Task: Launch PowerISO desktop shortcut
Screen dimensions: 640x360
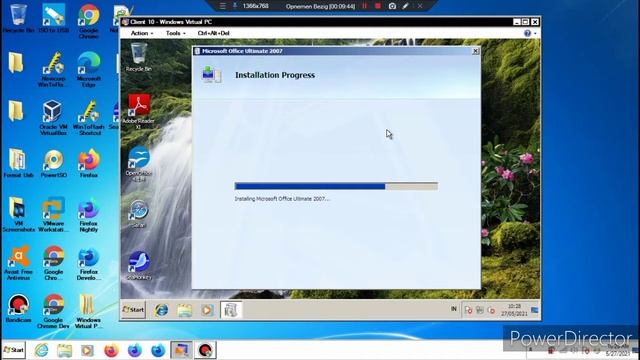Action: pyautogui.click(x=53, y=163)
